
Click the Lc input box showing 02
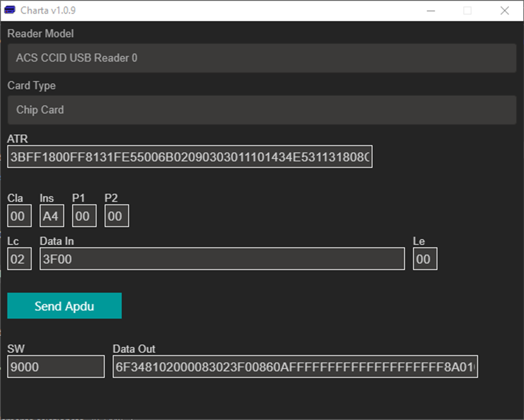pyautogui.click(x=19, y=258)
